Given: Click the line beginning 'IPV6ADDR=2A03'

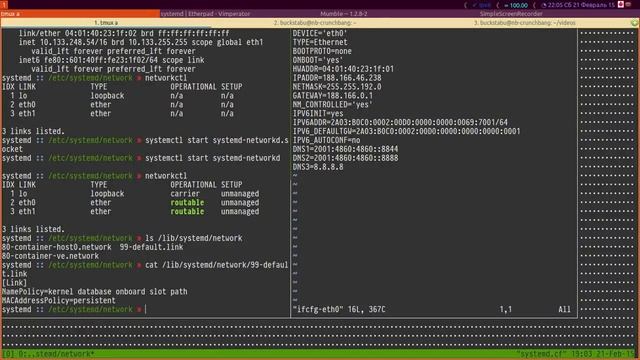Looking at the screenshot, I should [400, 122].
